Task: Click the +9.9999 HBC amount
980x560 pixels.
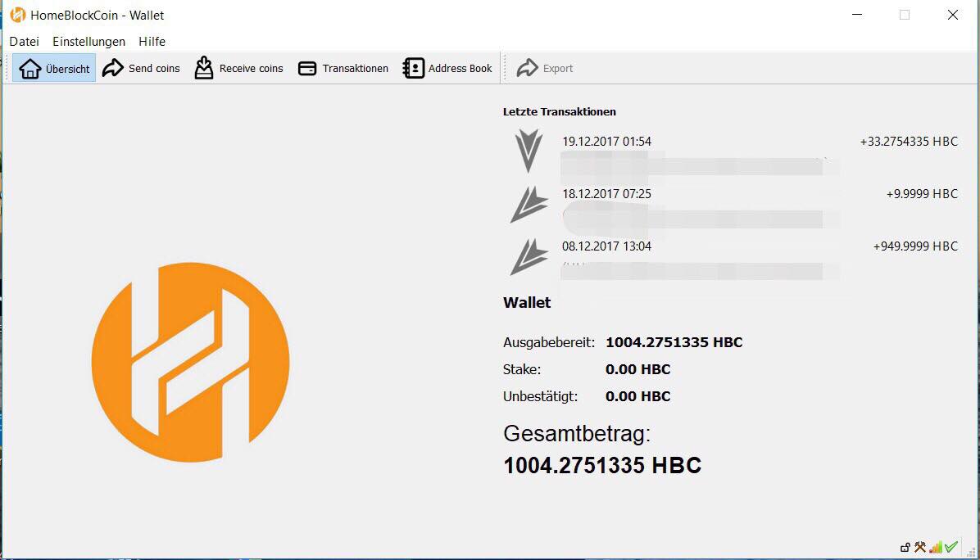Action: pyautogui.click(x=922, y=194)
